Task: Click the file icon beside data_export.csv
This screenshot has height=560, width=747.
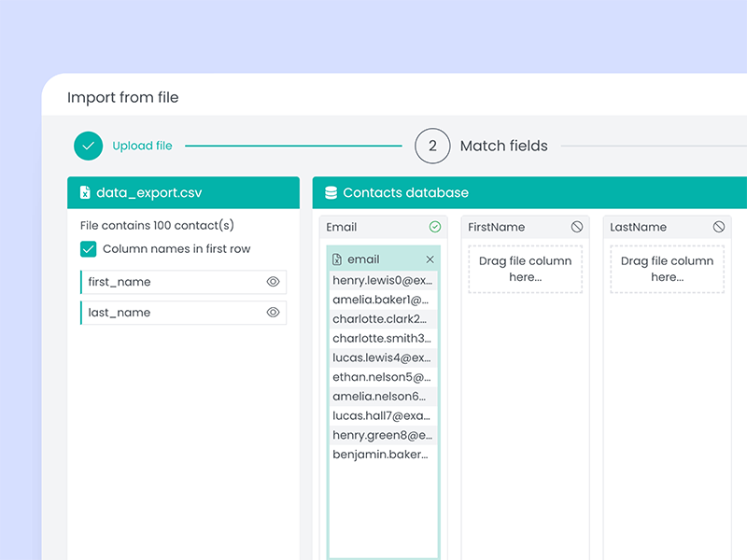Action: point(86,193)
